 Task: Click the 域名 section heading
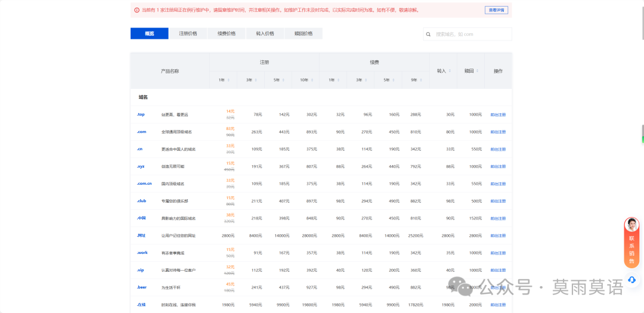pyautogui.click(x=143, y=97)
